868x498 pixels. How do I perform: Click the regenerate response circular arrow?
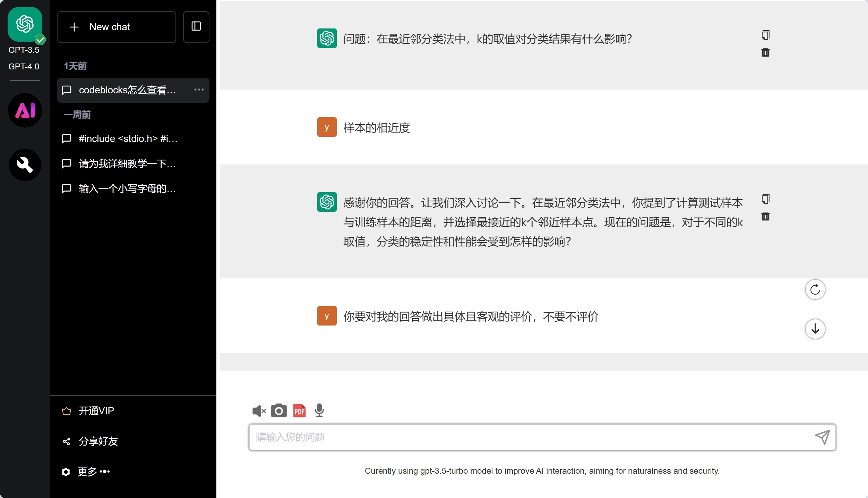coord(815,289)
